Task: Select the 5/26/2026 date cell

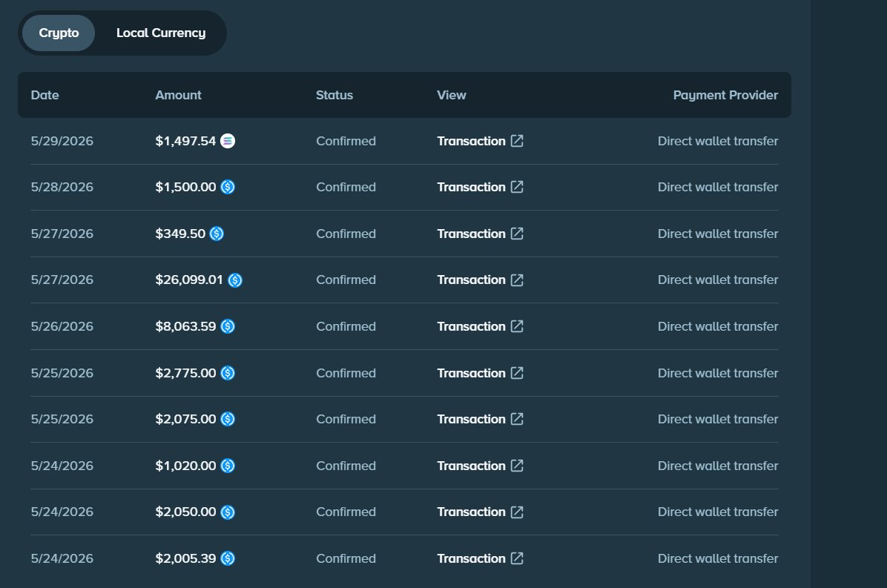Action: (62, 326)
